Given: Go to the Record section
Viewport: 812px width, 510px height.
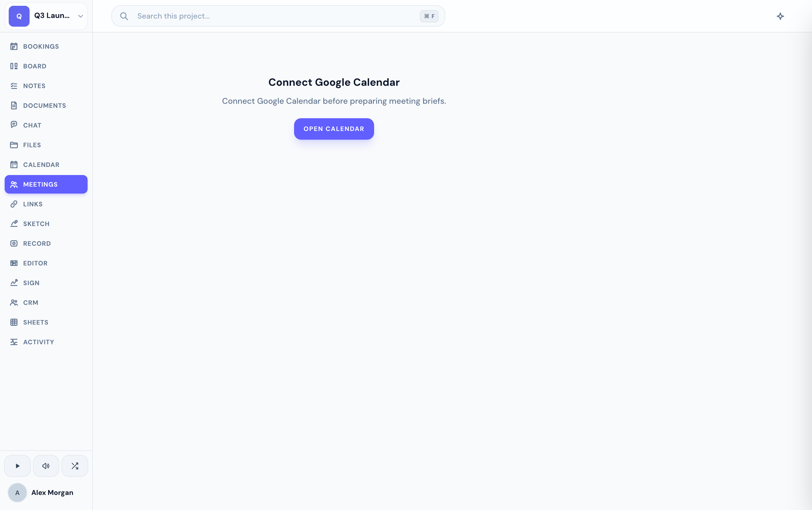Looking at the screenshot, I should click(x=46, y=243).
